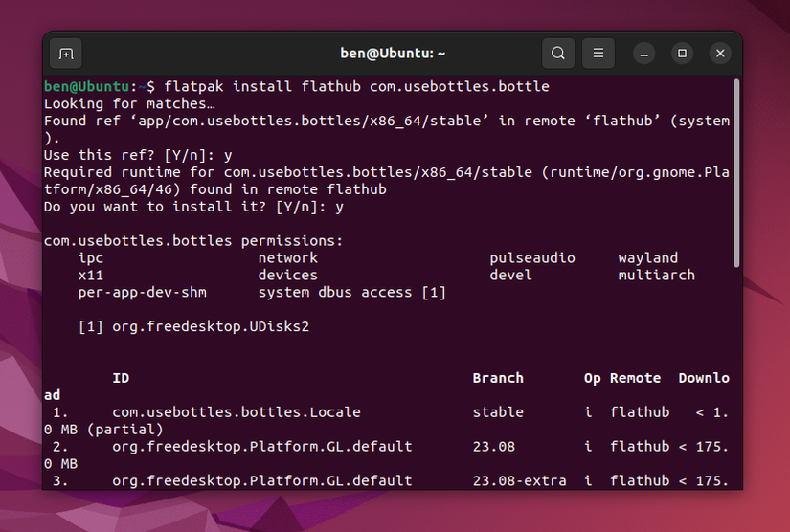Maximize the terminal window
This screenshot has height=532, width=790.
pyautogui.click(x=682, y=54)
